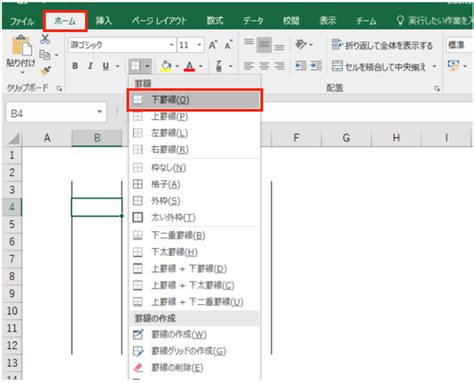Image resolution: width=474 pixels, height=383 pixels.
Task: Click the phonetic guide (furigana) icon
Action: coord(219,66)
